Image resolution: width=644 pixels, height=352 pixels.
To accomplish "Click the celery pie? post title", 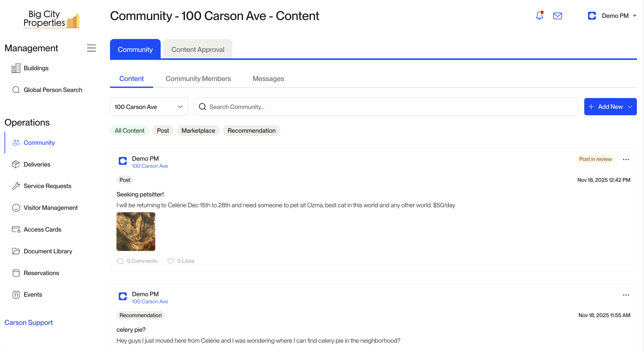I will point(131,330).
